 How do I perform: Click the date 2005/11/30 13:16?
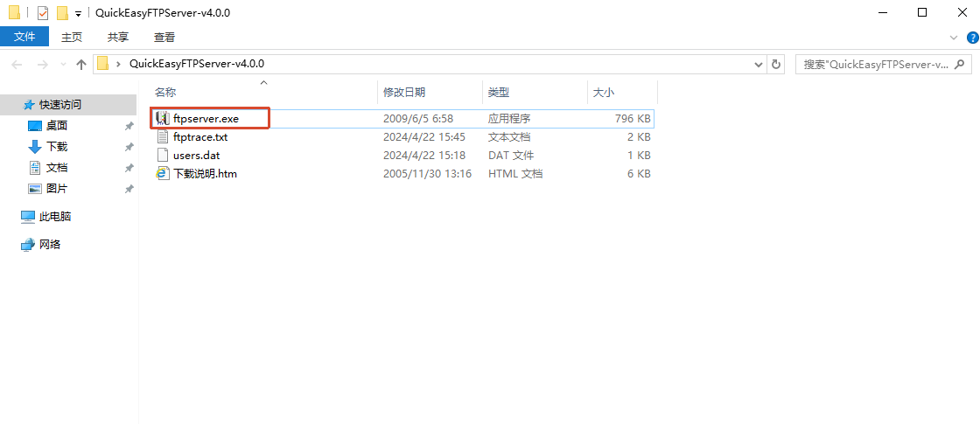(427, 174)
